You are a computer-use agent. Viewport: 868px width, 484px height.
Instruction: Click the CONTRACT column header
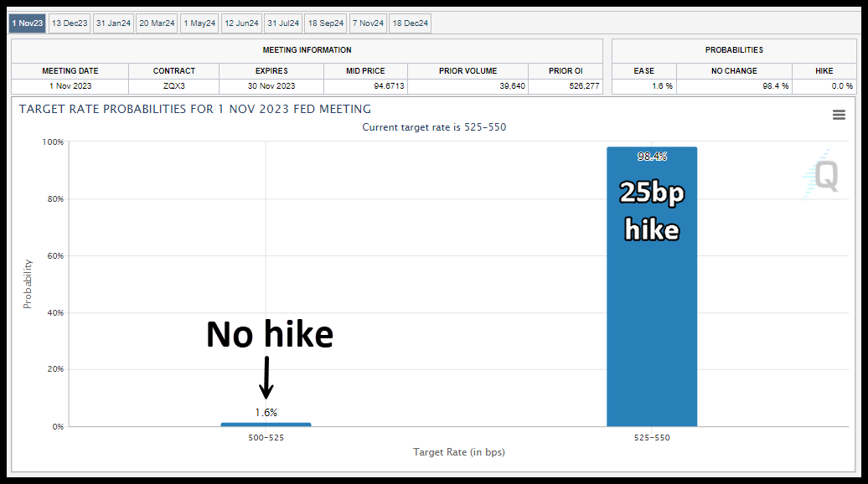pos(173,71)
